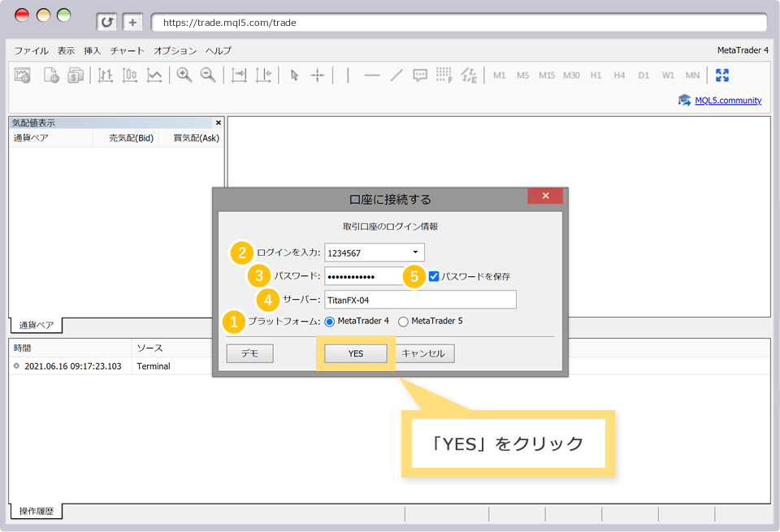
Task: Open the ヘルプ menu
Action: (x=219, y=50)
